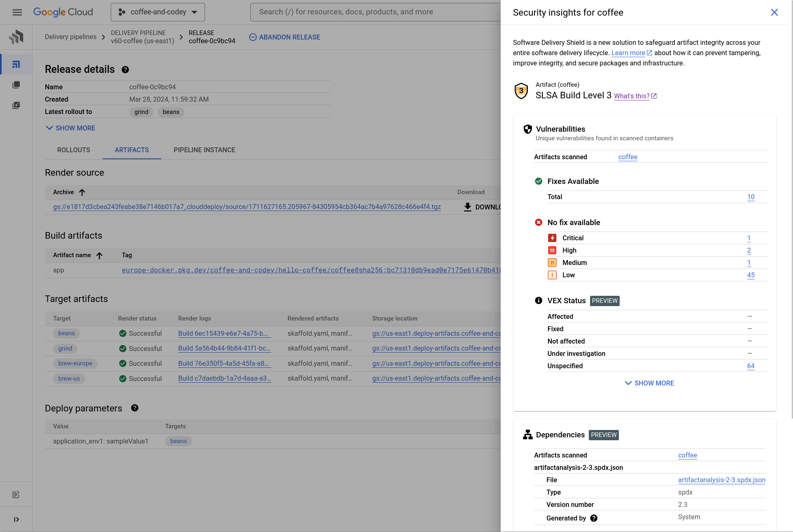
Task: Click the project selector dropdown coffee-and-codey
Action: (157, 12)
